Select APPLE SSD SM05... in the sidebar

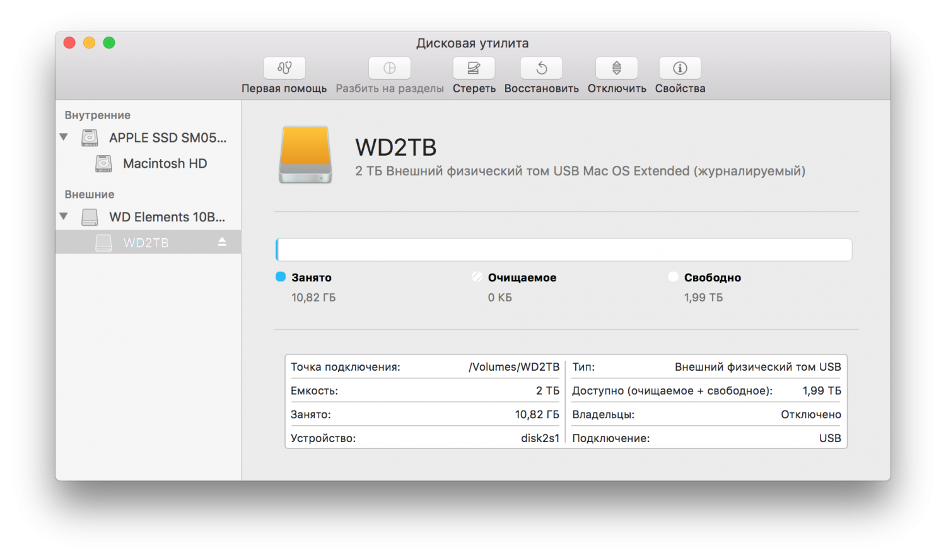click(168, 137)
